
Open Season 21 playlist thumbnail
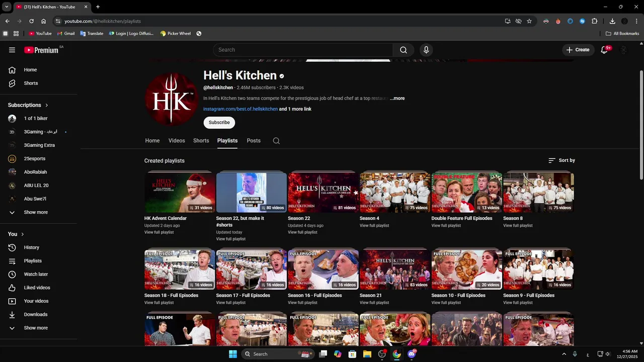[395, 269]
